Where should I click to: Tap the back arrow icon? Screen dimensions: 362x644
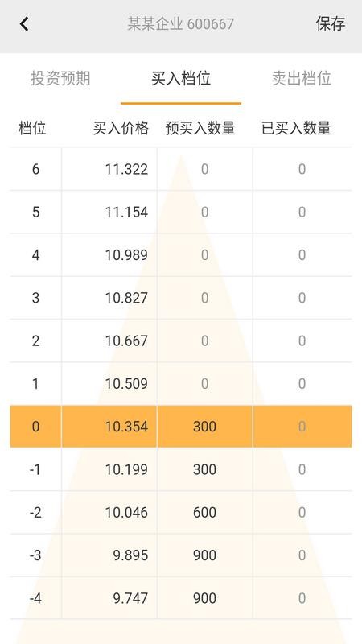click(24, 24)
